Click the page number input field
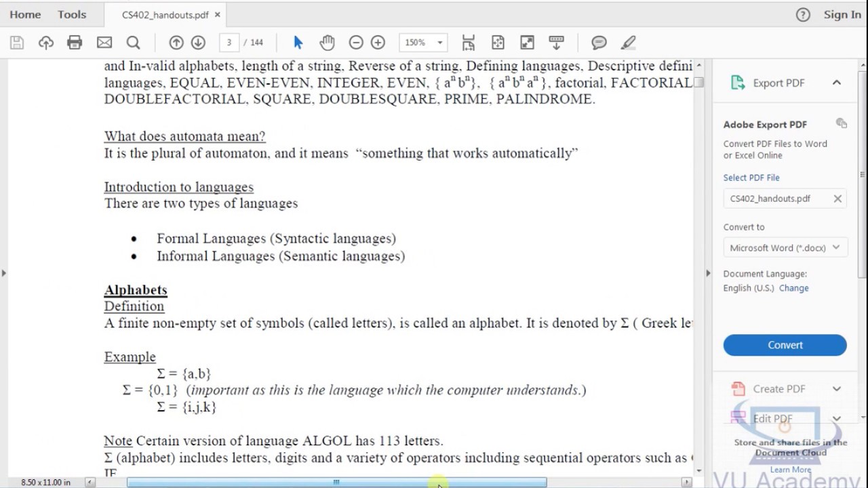 click(229, 43)
